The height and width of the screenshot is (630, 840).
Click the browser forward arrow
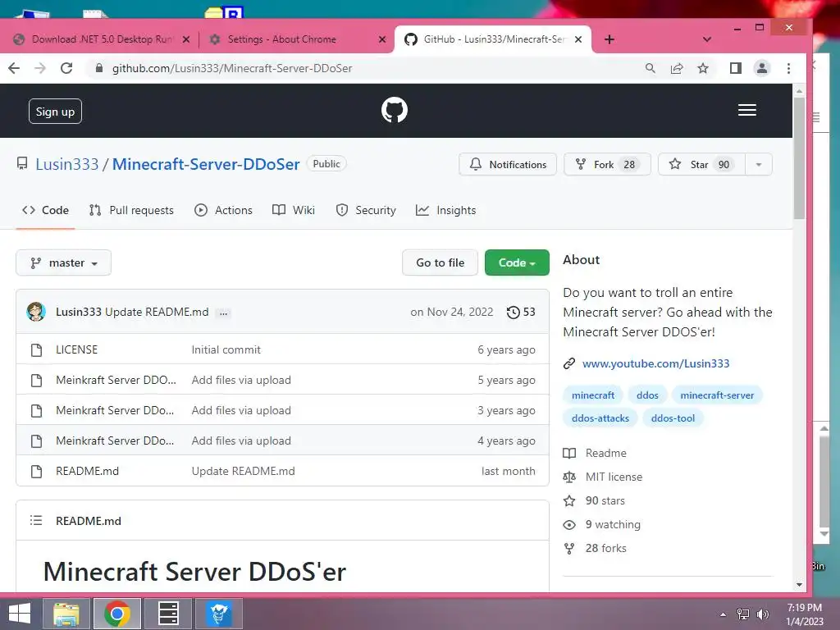coord(40,68)
